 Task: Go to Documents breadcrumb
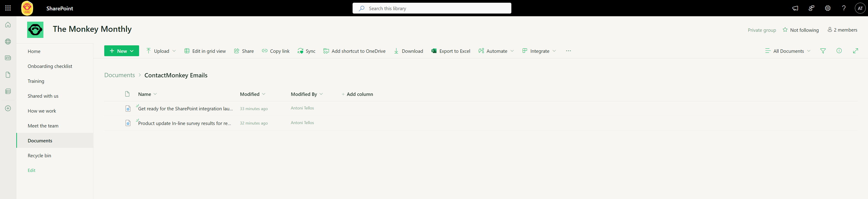[119, 75]
